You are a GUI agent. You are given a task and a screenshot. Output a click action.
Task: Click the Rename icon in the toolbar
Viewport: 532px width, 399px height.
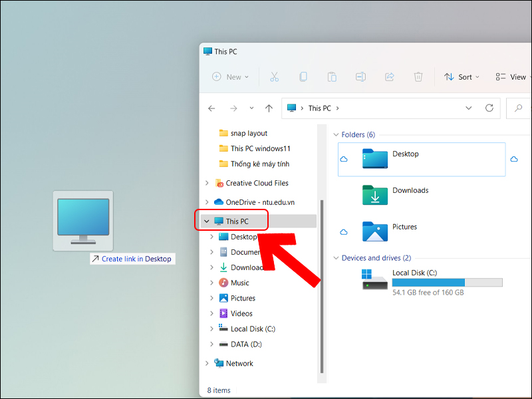coord(360,76)
